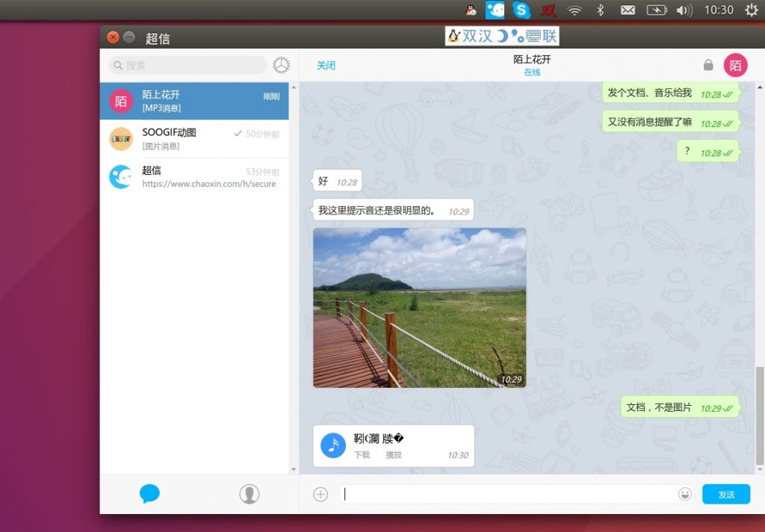Click the blue music note icon
Image resolution: width=765 pixels, height=532 pixels.
click(x=333, y=445)
